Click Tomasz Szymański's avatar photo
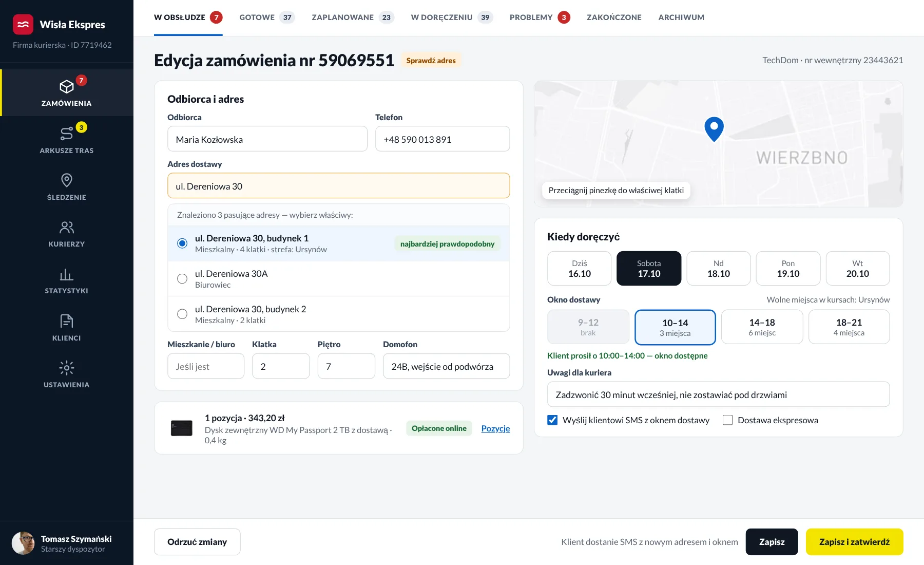 tap(23, 543)
